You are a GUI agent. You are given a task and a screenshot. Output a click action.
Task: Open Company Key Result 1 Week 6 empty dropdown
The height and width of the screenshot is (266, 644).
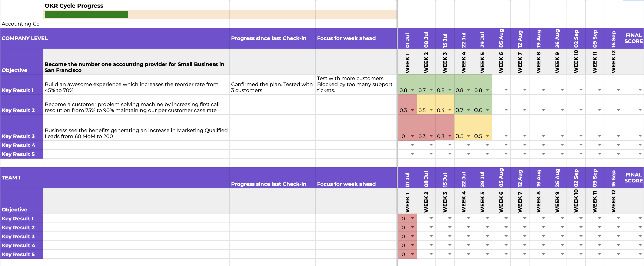506,90
